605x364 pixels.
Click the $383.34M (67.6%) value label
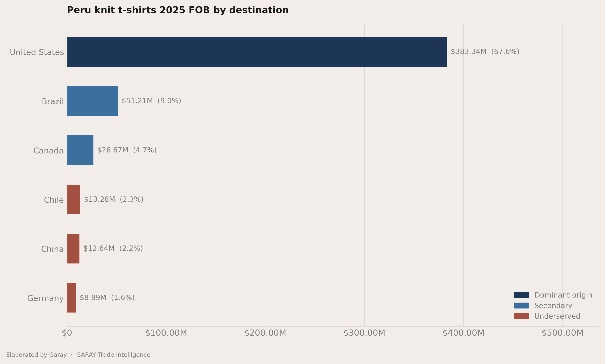coord(485,52)
